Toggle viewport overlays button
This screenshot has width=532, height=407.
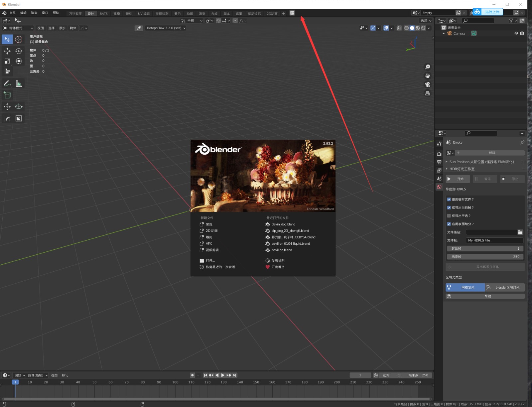point(386,28)
